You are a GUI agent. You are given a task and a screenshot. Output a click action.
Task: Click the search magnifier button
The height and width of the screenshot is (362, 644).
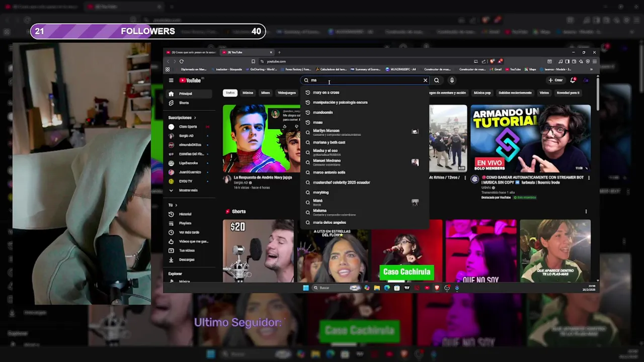coord(437,80)
